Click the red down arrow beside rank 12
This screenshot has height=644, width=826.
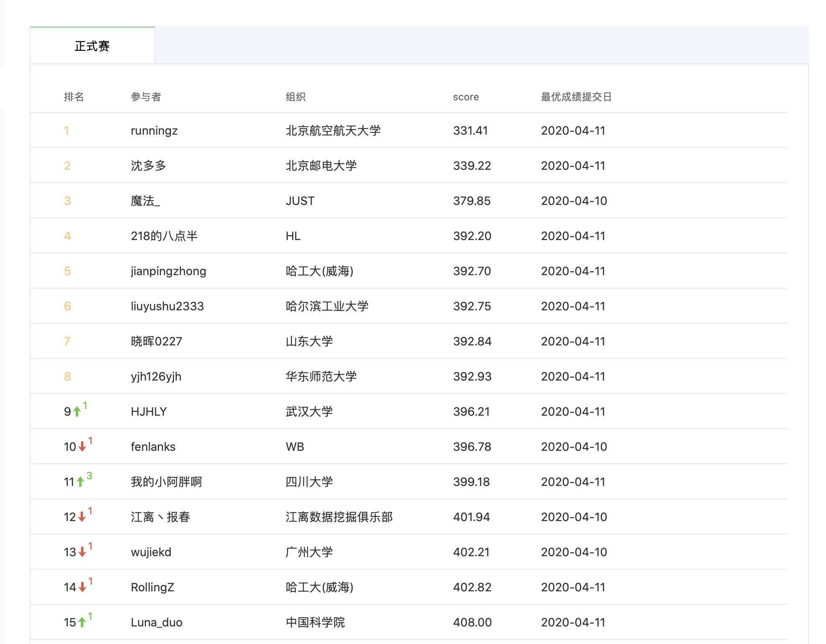point(82,517)
